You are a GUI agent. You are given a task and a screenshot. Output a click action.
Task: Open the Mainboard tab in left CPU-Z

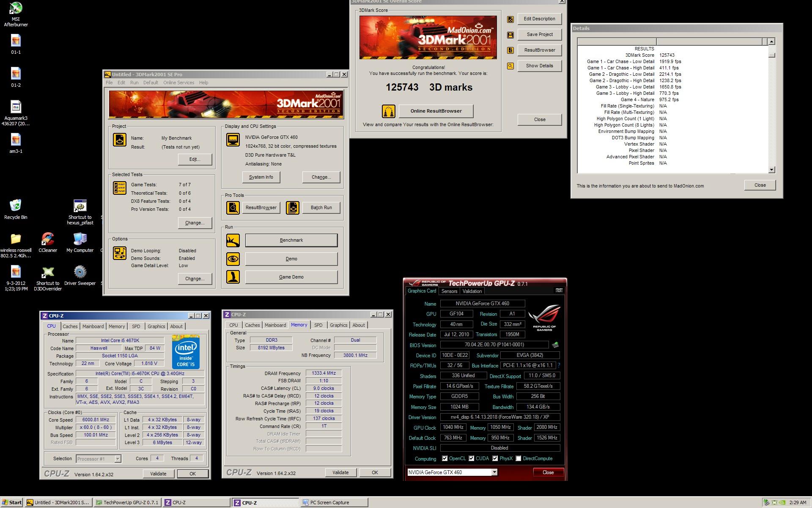coord(93,326)
